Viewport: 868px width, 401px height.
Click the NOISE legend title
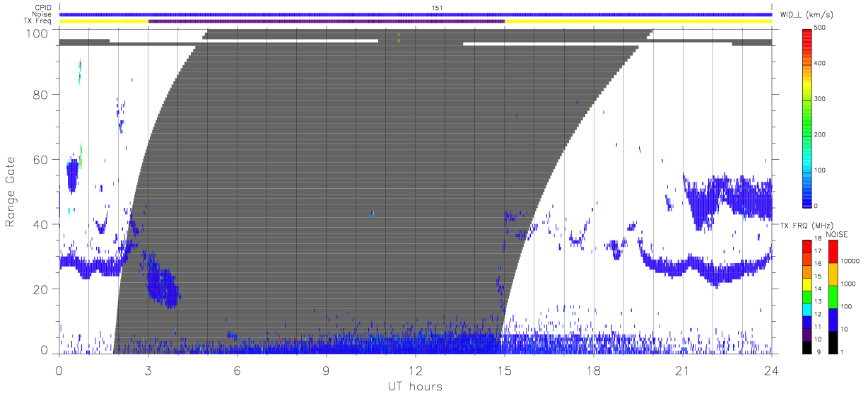[836, 234]
